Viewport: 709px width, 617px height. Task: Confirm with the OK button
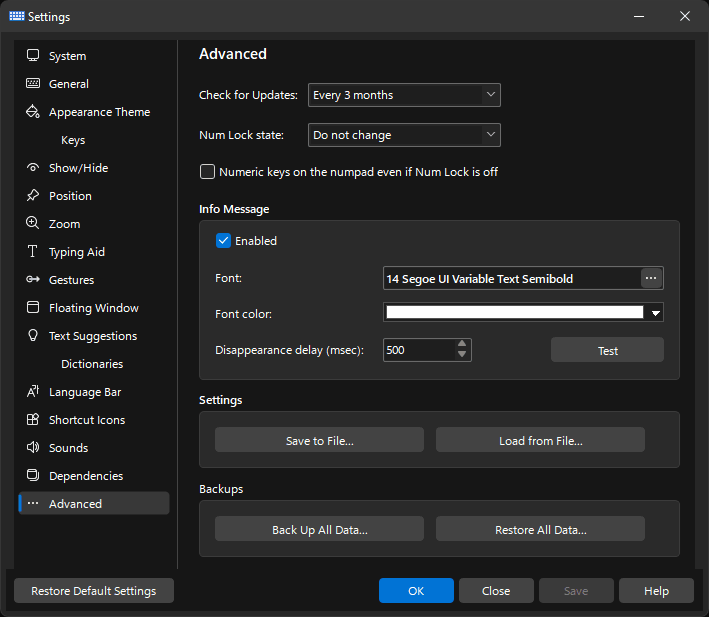tap(416, 590)
